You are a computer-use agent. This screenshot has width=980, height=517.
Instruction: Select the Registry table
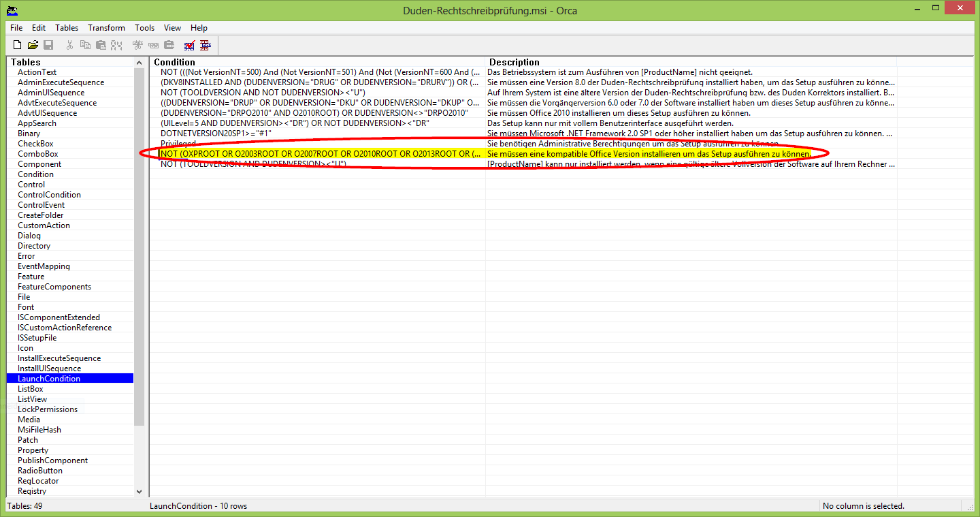tap(32, 491)
